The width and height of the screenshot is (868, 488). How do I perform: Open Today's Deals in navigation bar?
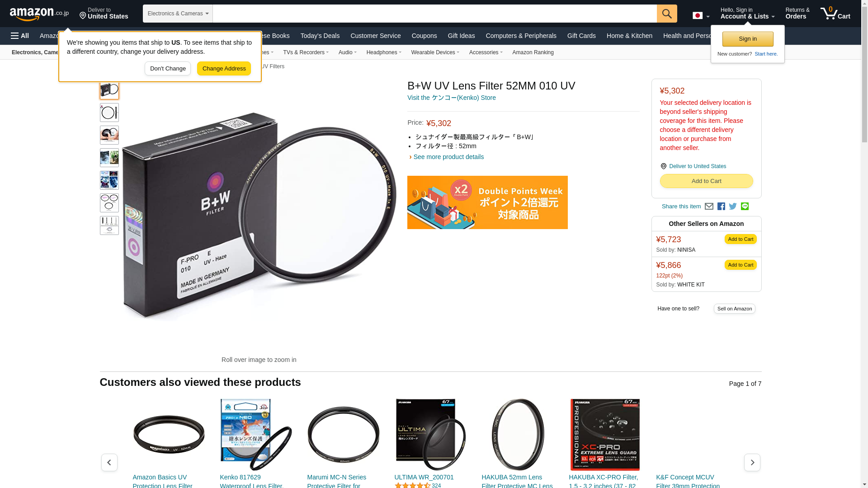[x=320, y=36]
